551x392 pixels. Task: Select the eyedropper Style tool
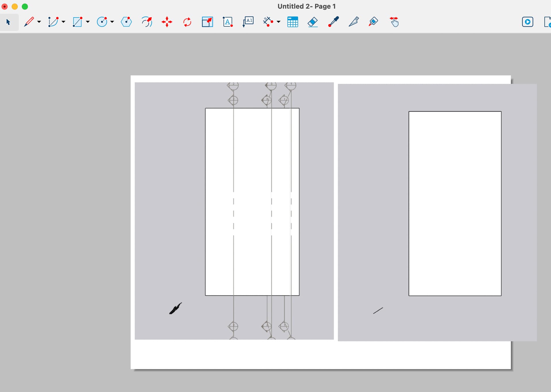(x=333, y=22)
